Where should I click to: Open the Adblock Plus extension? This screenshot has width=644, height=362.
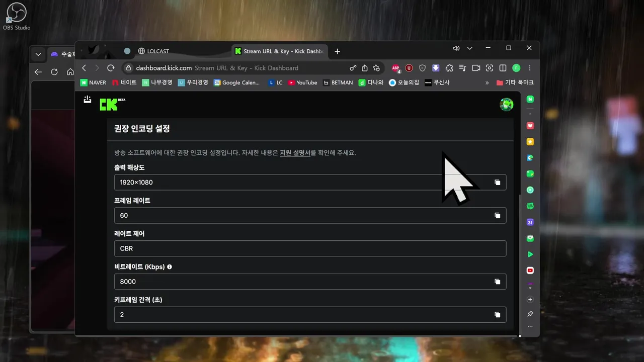[396, 68]
